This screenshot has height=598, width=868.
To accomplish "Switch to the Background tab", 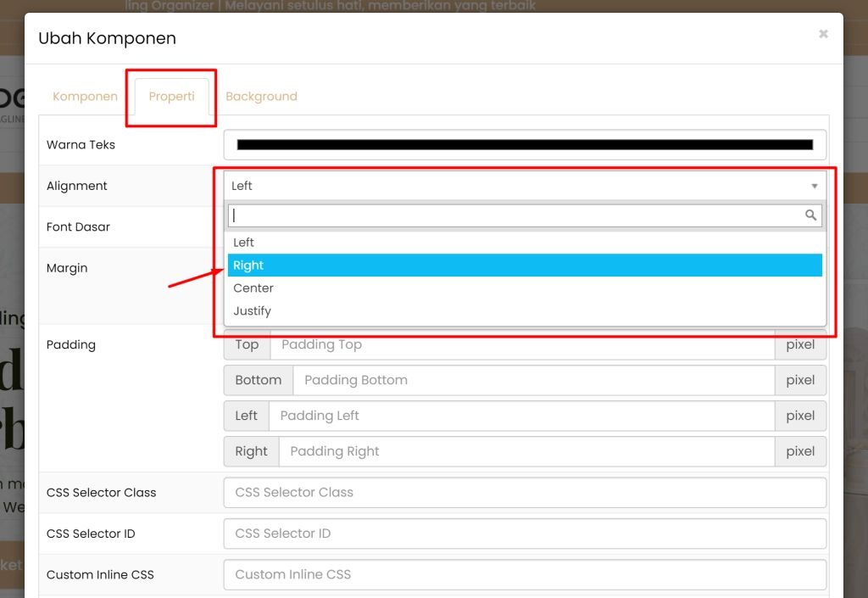I will tap(261, 97).
